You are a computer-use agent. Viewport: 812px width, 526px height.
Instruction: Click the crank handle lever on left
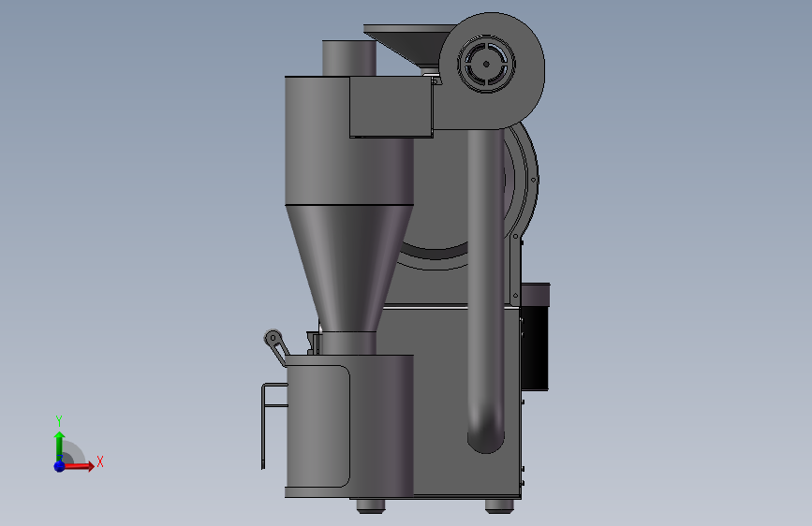(276, 346)
